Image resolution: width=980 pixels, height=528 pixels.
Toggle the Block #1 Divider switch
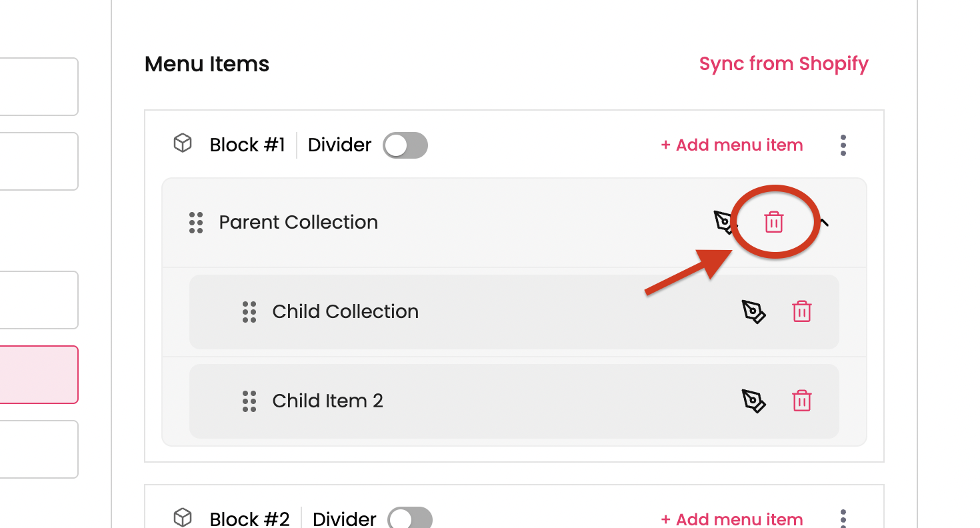pos(405,145)
